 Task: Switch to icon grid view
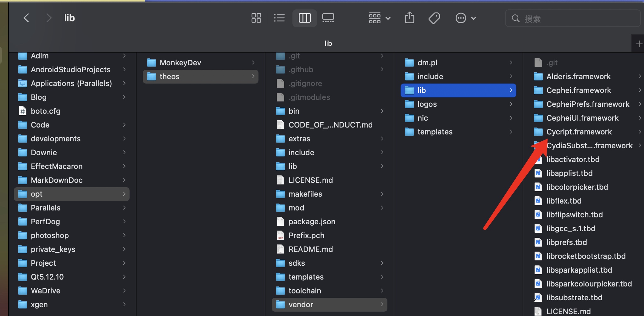coord(256,18)
